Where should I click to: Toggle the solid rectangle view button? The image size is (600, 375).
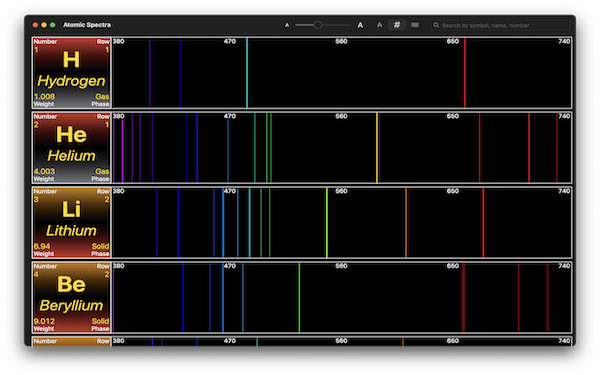coord(415,25)
